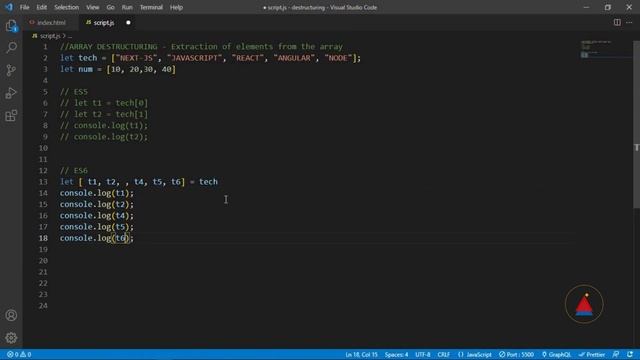Click line number 18 in the gutter
This screenshot has height=360, width=640.
pyautogui.click(x=43, y=238)
